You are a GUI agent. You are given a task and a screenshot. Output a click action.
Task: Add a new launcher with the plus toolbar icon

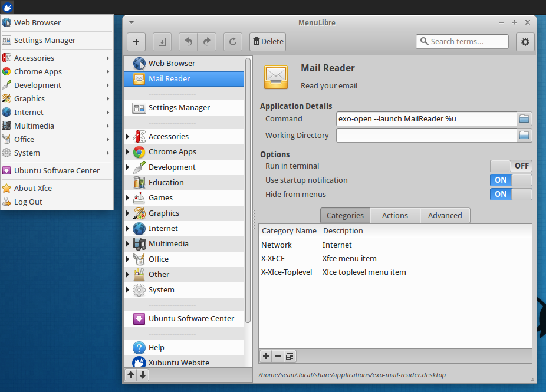[x=136, y=42]
